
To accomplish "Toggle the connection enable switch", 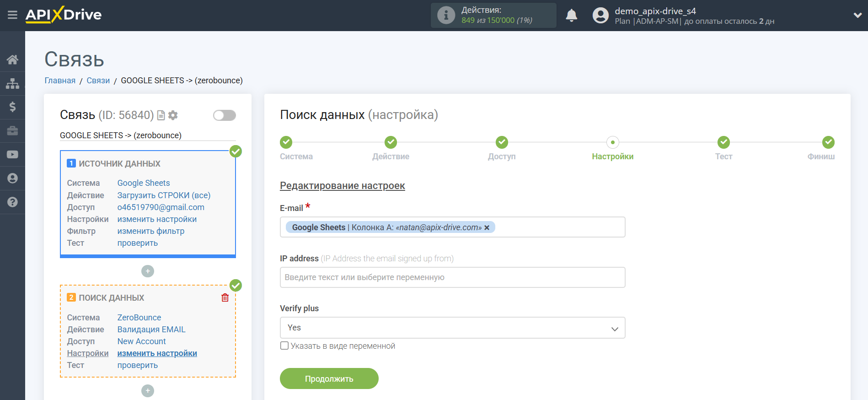I will click(224, 115).
